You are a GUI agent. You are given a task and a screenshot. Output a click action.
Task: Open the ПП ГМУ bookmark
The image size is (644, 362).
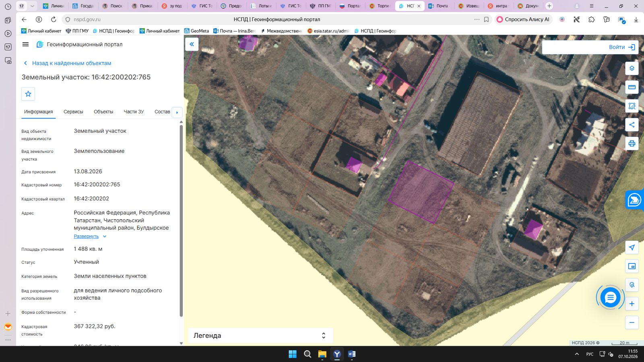(77, 31)
